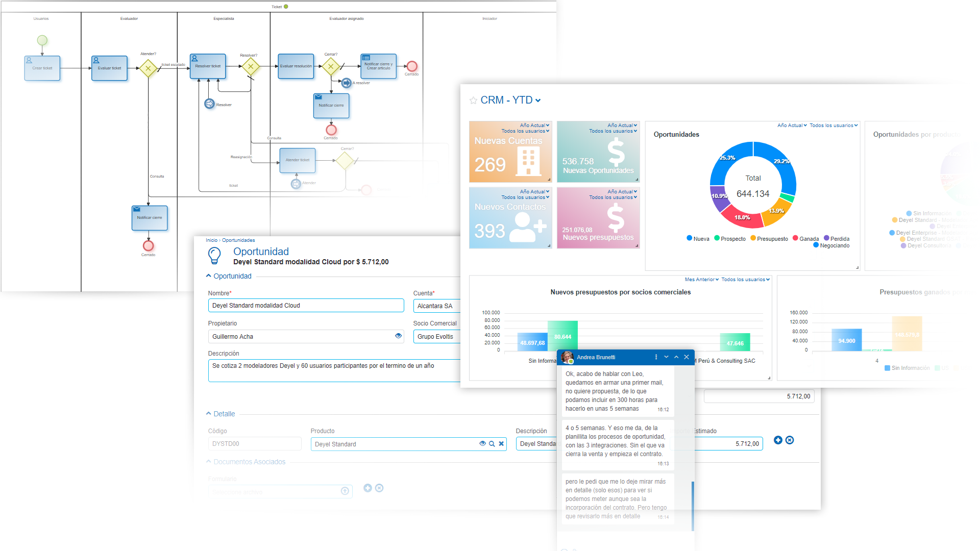Viewport: 980px width, 551px height.
Task: Click upload arrow in Seleccione archivo field
Action: [345, 491]
